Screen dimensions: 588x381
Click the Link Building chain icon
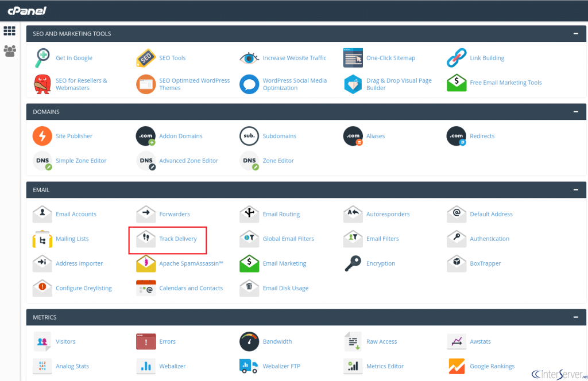pyautogui.click(x=457, y=58)
